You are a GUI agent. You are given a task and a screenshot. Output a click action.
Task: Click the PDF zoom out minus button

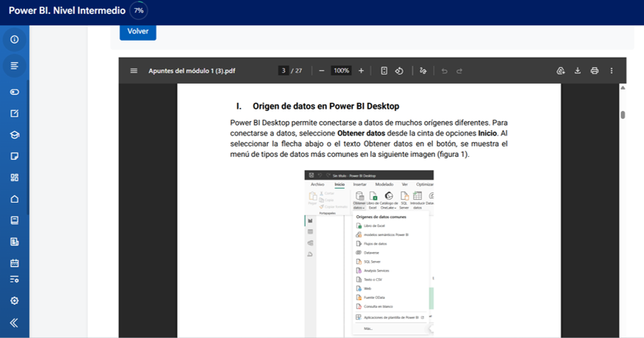pyautogui.click(x=321, y=71)
